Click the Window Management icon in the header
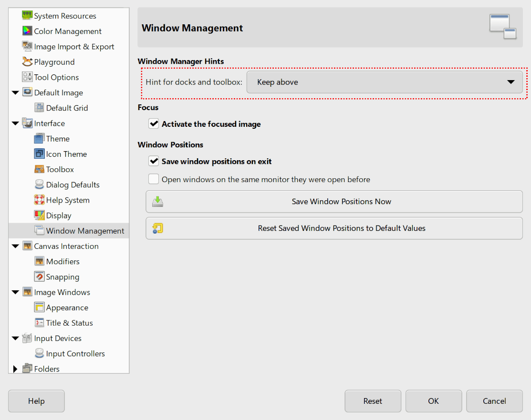Screen dimensions: 531x420 click(503, 27)
